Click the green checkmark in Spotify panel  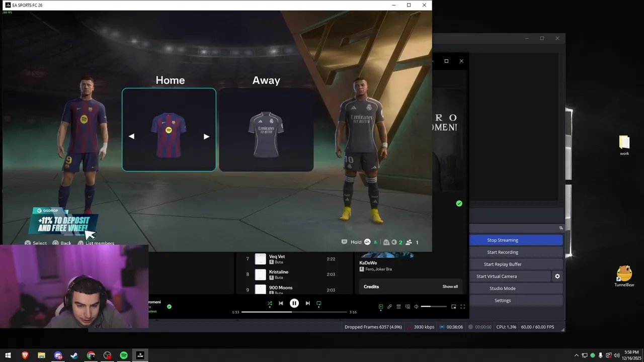pyautogui.click(x=459, y=204)
